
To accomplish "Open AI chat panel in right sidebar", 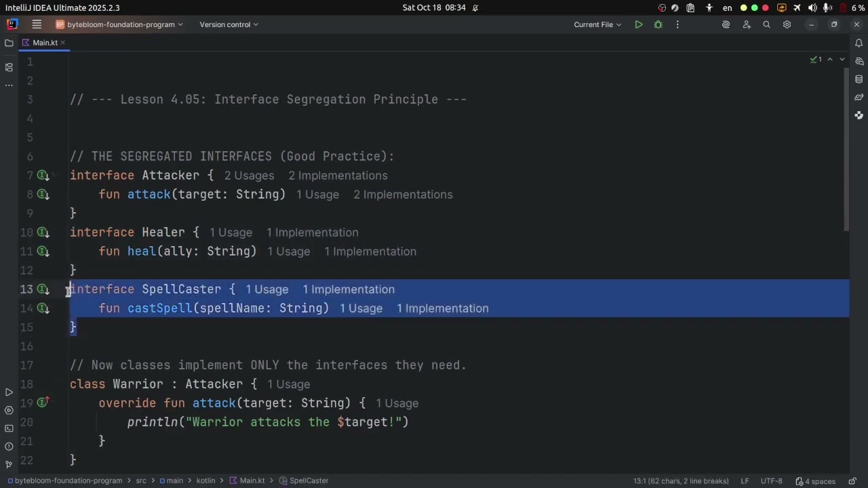I will click(x=859, y=61).
